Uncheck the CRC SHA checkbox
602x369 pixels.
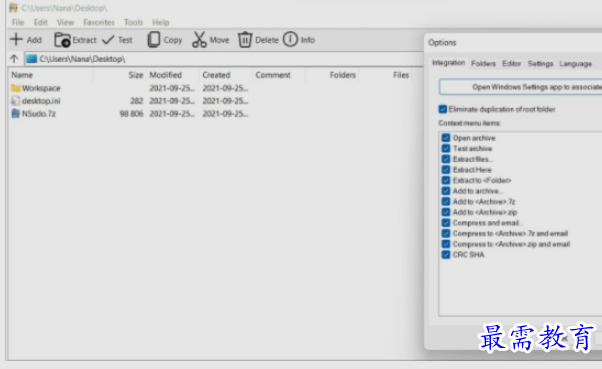tap(446, 255)
